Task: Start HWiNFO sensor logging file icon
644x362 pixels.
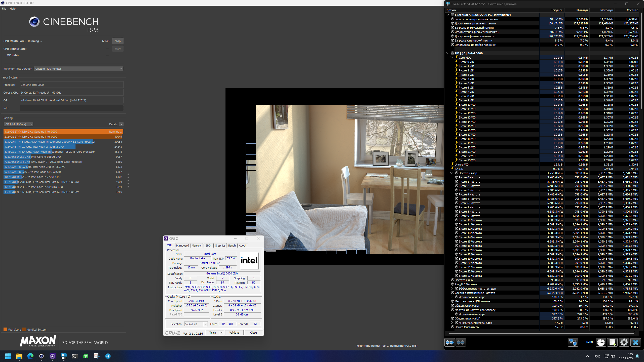Action: 613,342
